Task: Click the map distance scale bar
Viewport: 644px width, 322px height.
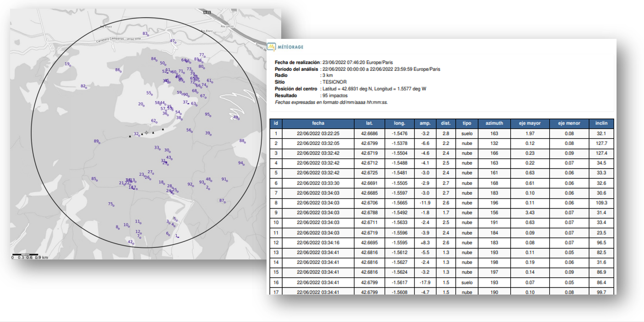Action: click(x=25, y=254)
